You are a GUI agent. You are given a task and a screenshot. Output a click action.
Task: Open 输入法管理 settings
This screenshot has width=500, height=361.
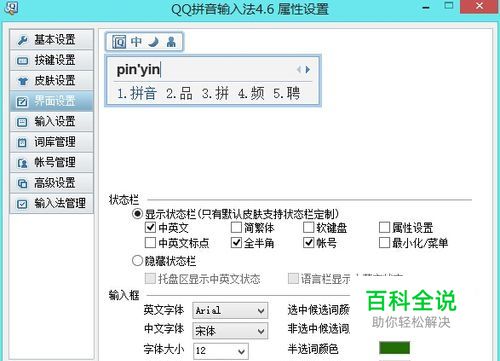52,203
